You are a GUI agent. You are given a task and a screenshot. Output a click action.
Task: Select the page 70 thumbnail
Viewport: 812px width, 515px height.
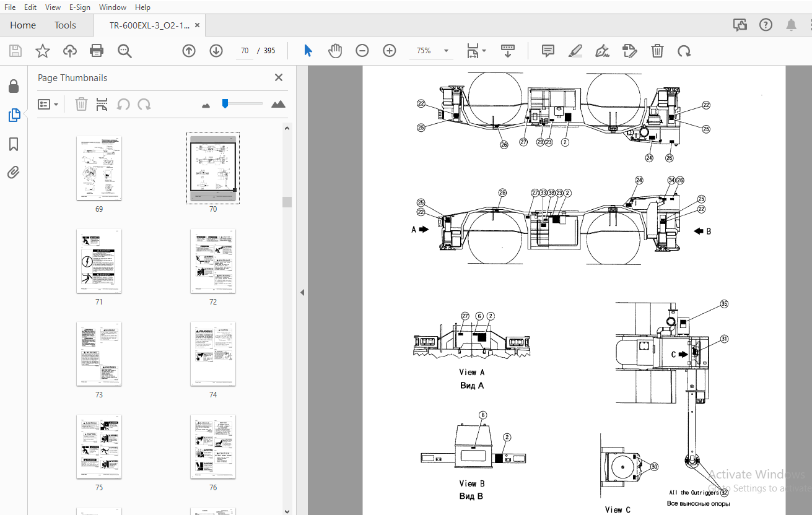[x=213, y=168]
